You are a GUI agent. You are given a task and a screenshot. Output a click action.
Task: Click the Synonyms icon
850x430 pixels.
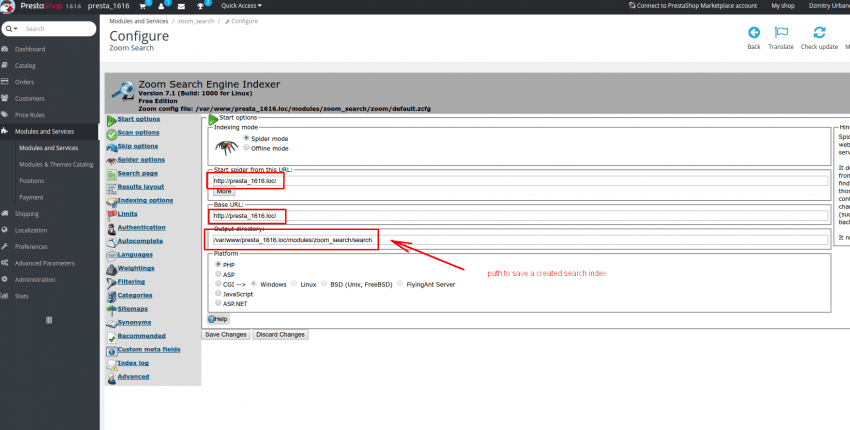point(112,324)
